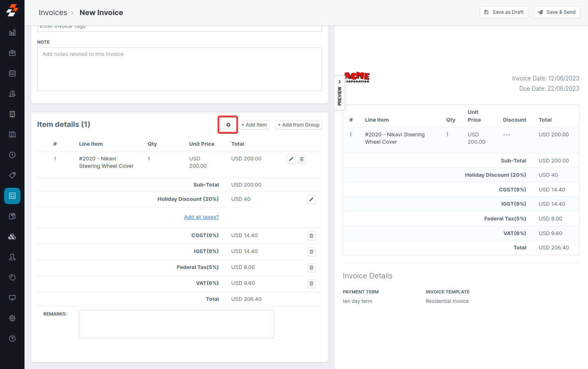The width and height of the screenshot is (588, 369).
Task: Click the Add Item button
Action: click(x=254, y=125)
